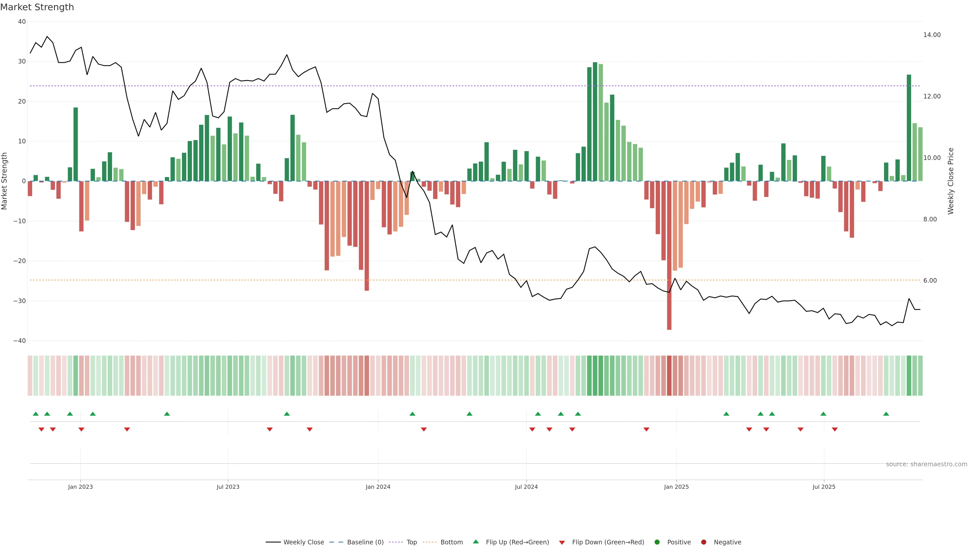Click the Positive green circle legend icon

pyautogui.click(x=657, y=542)
